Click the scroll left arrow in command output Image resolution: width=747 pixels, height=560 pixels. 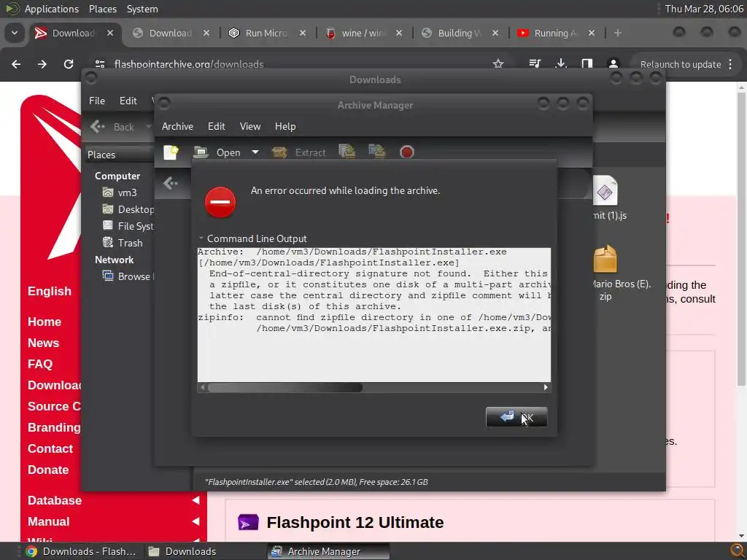click(x=203, y=388)
